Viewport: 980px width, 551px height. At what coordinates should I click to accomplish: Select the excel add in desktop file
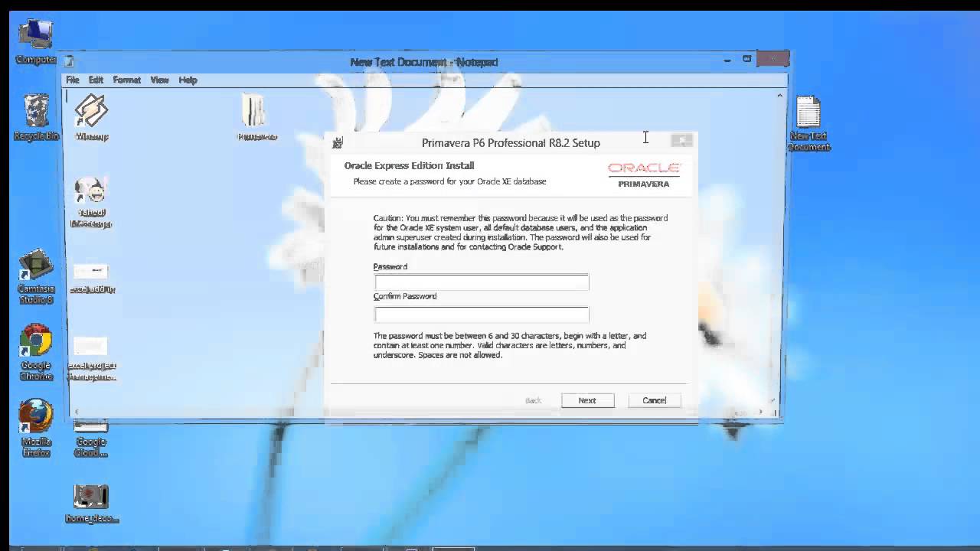pos(92,279)
